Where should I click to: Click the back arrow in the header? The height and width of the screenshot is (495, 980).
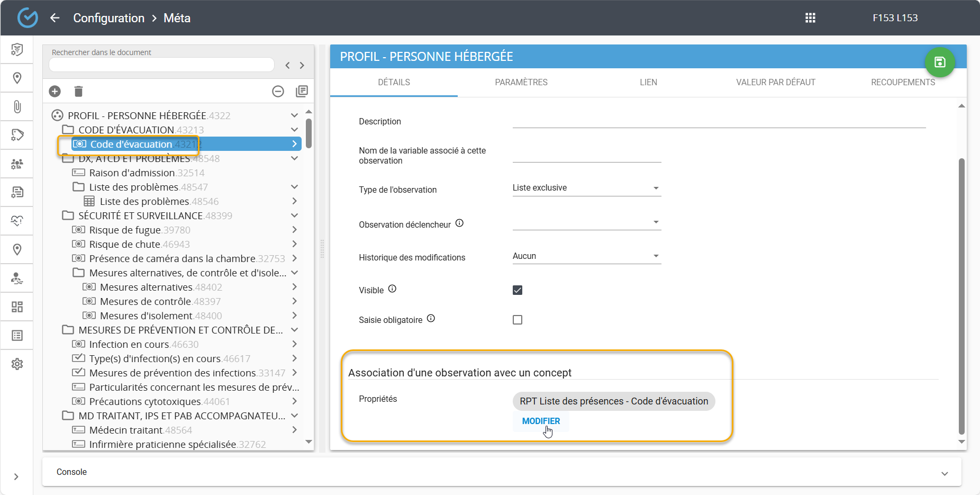coord(55,18)
